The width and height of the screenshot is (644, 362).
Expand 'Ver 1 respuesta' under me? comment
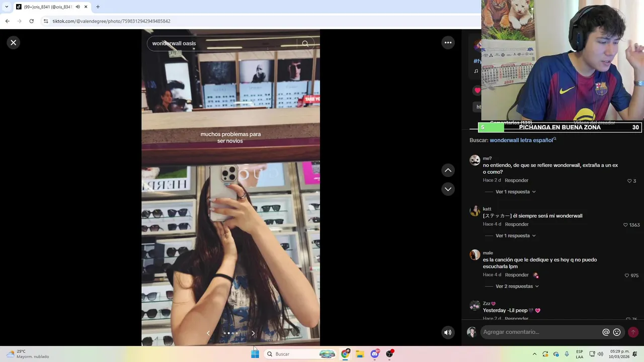pyautogui.click(x=515, y=192)
